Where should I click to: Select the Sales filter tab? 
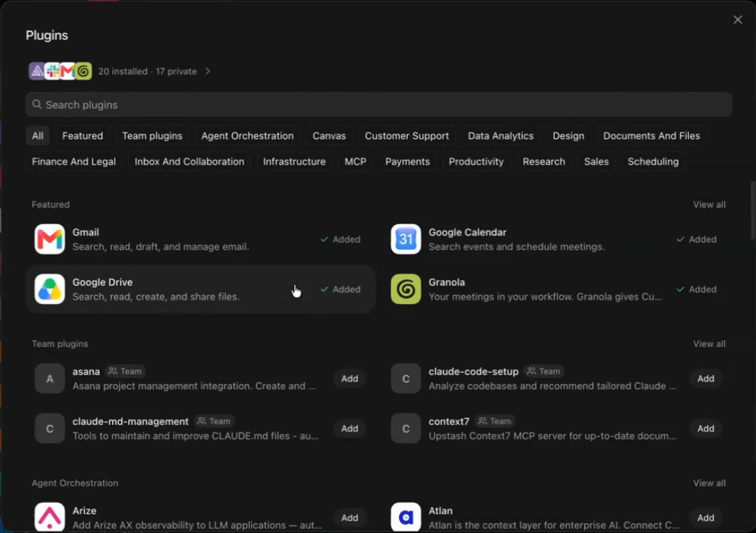tap(596, 162)
